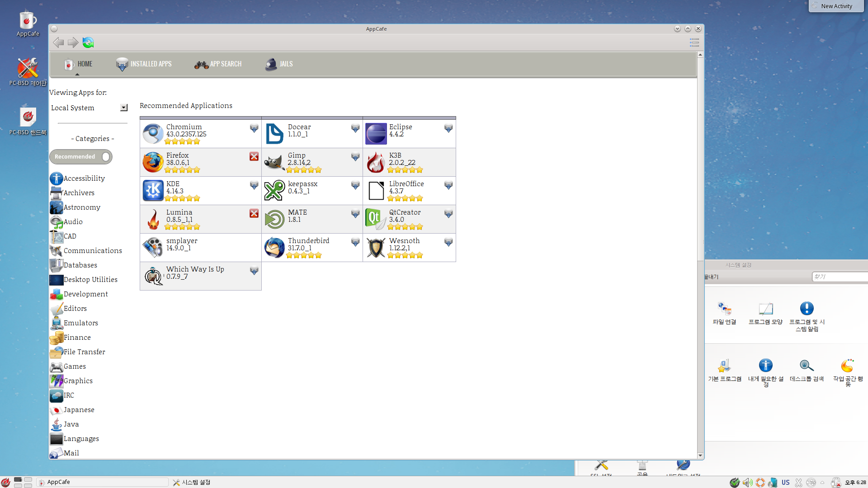Open the Archivers category
The height and width of the screenshot is (488, 868).
(x=72, y=193)
